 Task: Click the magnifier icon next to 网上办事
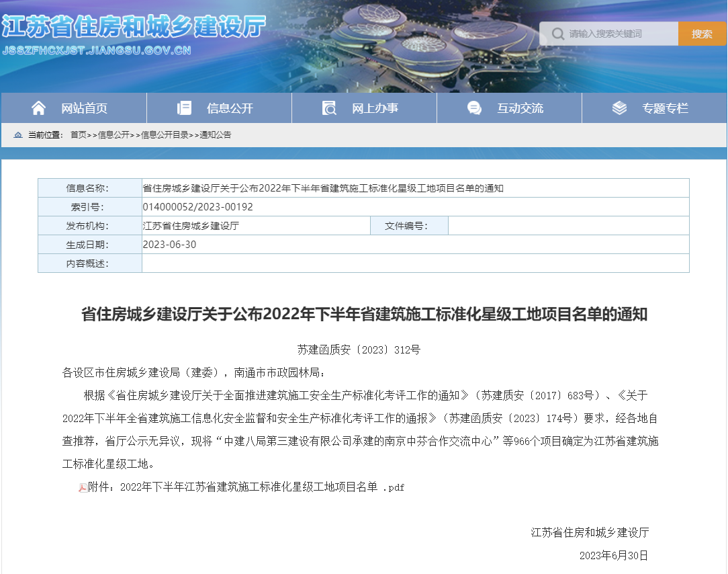coord(328,108)
